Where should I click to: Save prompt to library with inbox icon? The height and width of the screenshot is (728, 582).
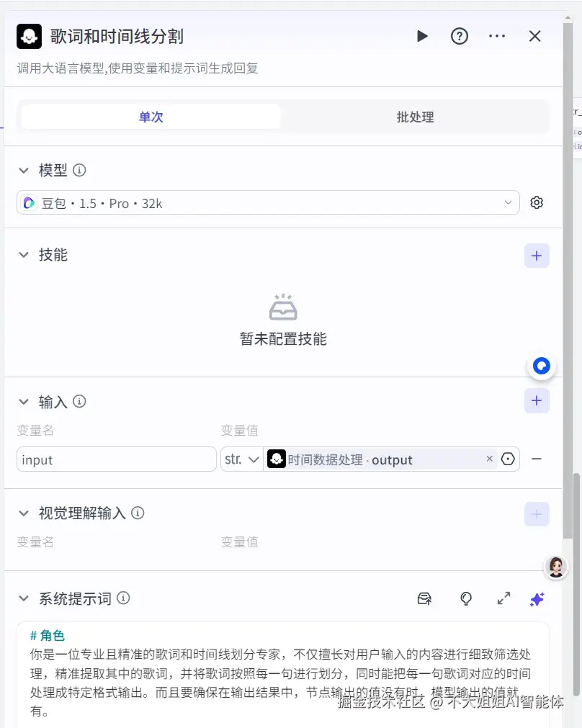click(425, 598)
